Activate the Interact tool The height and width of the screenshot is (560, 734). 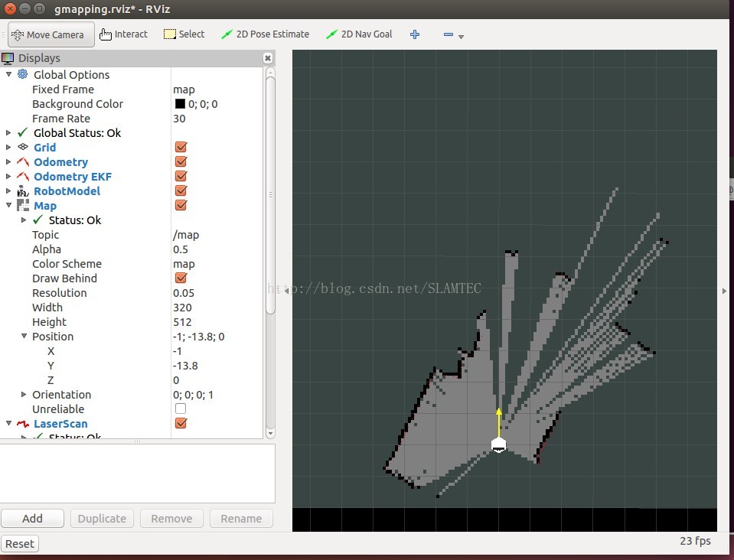(123, 34)
